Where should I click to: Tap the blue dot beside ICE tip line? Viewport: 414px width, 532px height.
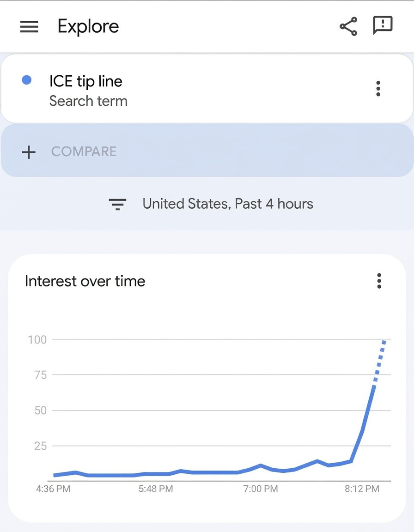[x=27, y=80]
